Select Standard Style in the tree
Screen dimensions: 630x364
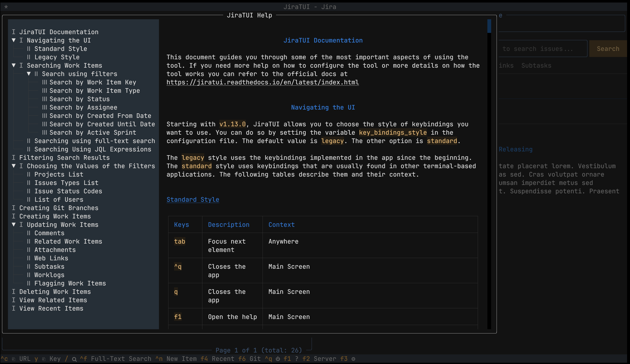pos(61,49)
